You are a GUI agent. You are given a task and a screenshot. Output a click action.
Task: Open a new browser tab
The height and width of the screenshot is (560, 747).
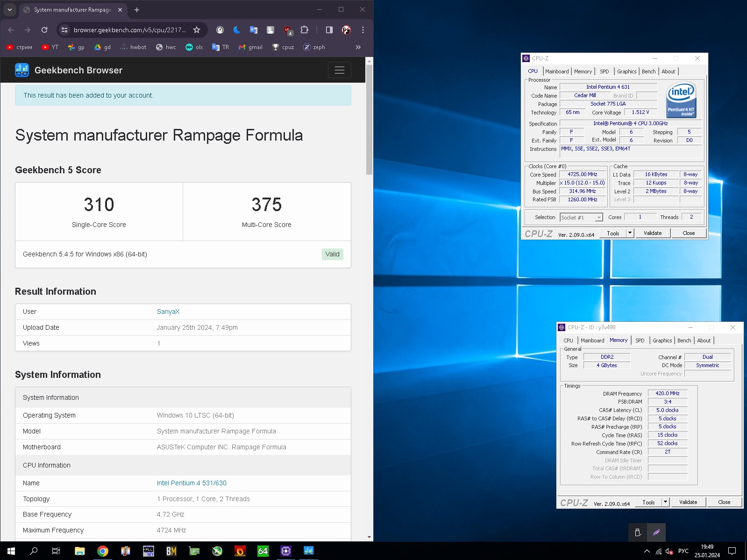pos(137,10)
